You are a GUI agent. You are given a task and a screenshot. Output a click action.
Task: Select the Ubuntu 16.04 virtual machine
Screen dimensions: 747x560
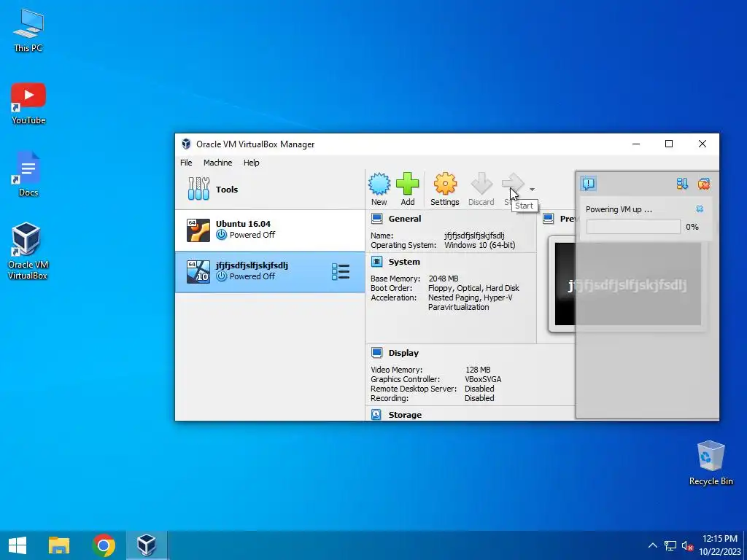pyautogui.click(x=270, y=230)
